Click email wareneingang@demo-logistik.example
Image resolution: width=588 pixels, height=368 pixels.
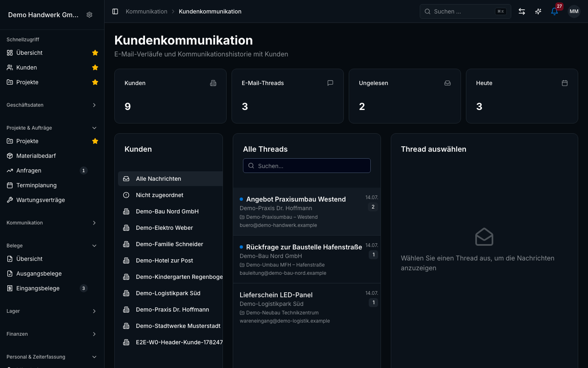coord(285,321)
